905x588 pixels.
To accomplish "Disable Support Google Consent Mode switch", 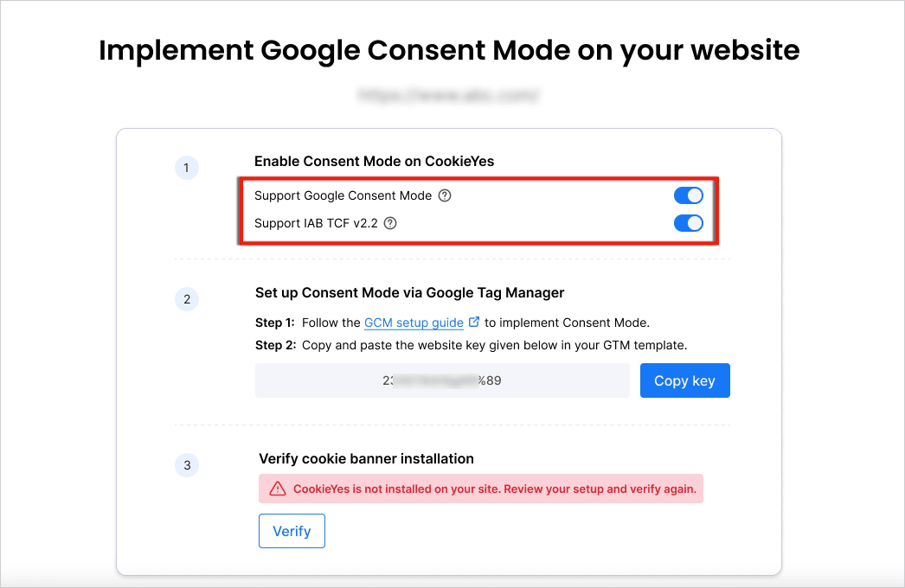I will (689, 195).
